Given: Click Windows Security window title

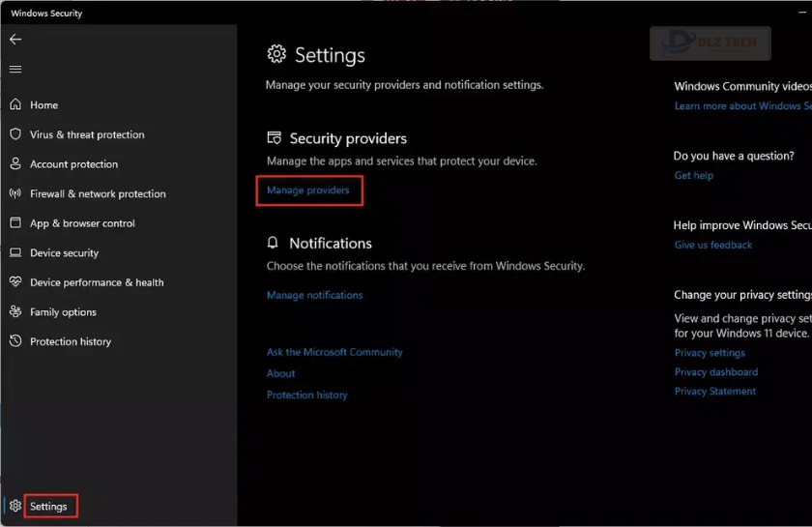Looking at the screenshot, I should click(46, 13).
